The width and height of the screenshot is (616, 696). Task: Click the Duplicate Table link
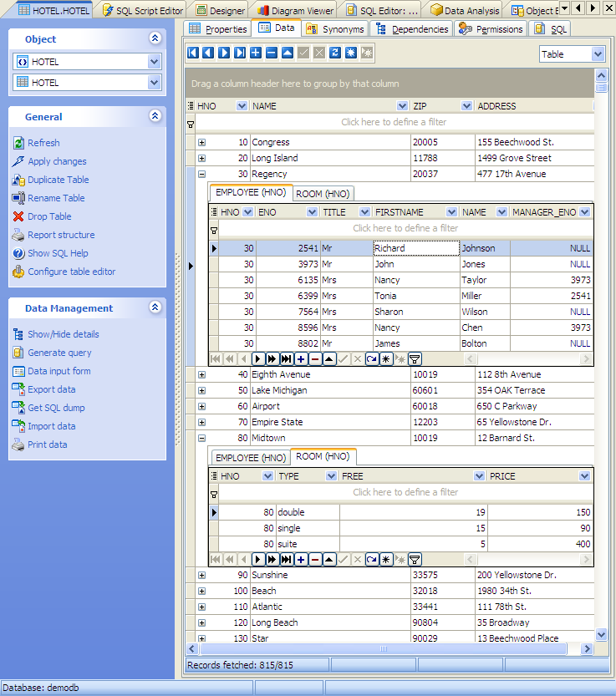pos(59,180)
